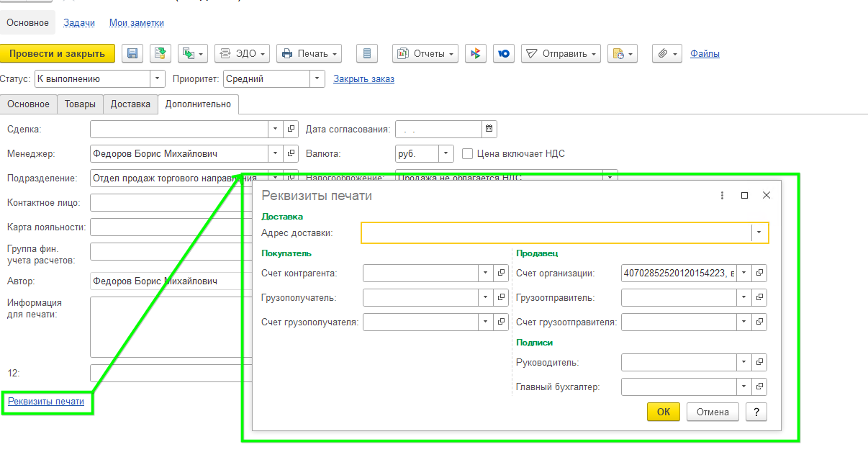This screenshot has width=868, height=470.
Task: Click into the Счет контрагента input field
Action: (x=420, y=274)
